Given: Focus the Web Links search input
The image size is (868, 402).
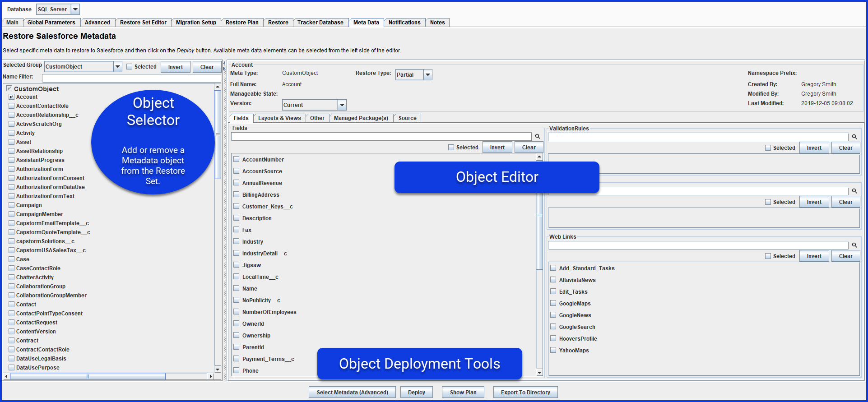Looking at the screenshot, I should (x=698, y=245).
